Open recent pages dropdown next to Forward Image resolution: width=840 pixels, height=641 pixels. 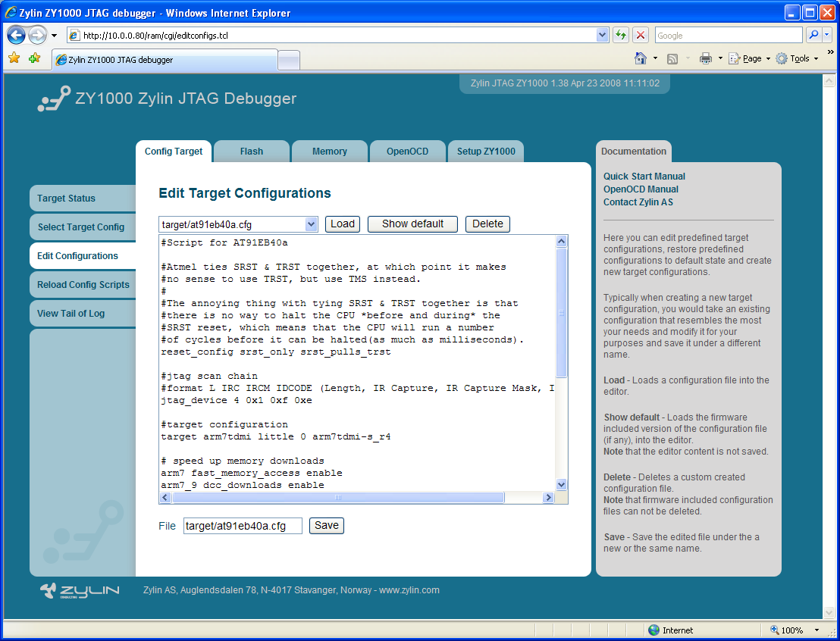(x=54, y=36)
